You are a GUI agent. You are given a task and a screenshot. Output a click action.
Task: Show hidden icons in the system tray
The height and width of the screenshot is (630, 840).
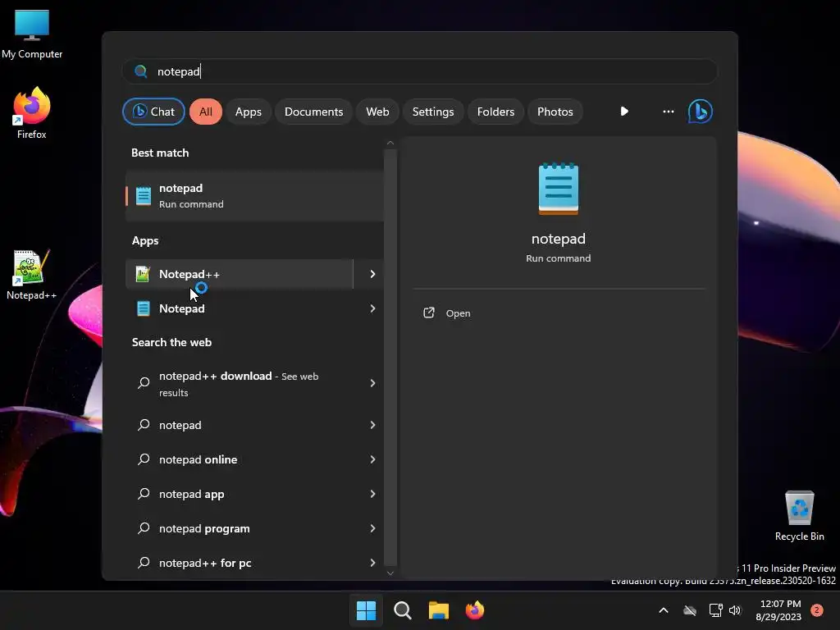tap(663, 610)
